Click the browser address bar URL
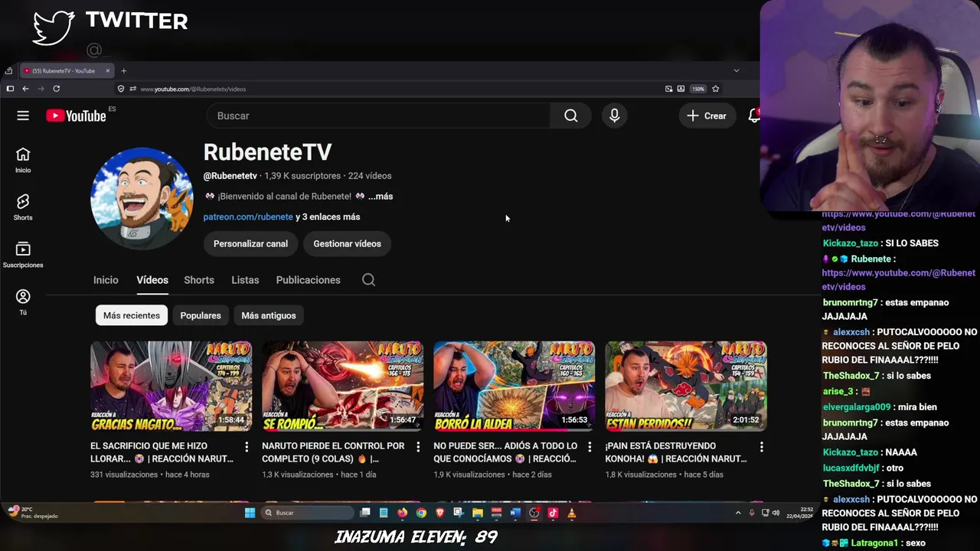980x551 pixels. coord(193,89)
